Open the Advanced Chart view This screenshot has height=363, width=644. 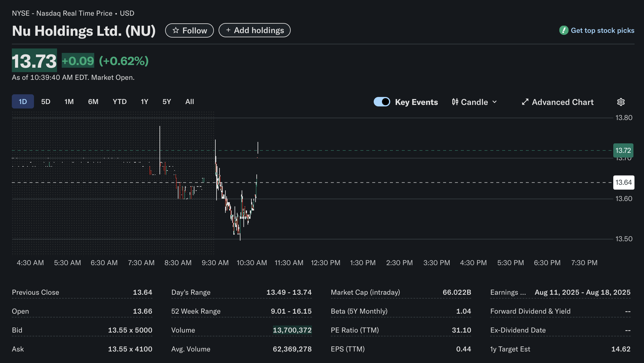coord(557,102)
